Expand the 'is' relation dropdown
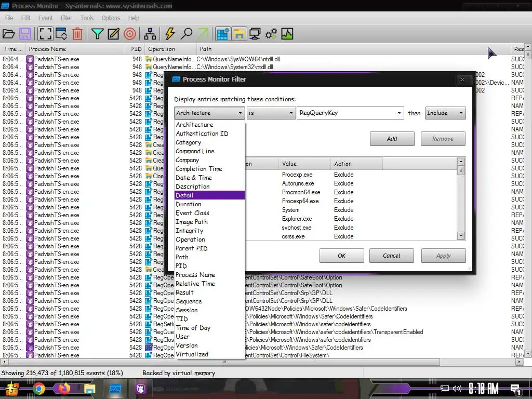Screen dimensions: 532x399 (x=271, y=113)
